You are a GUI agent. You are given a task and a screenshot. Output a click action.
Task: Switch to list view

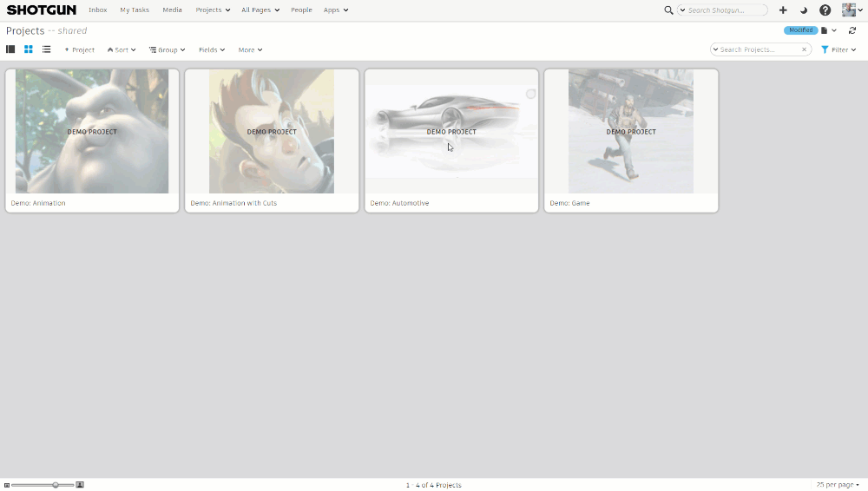coord(47,49)
